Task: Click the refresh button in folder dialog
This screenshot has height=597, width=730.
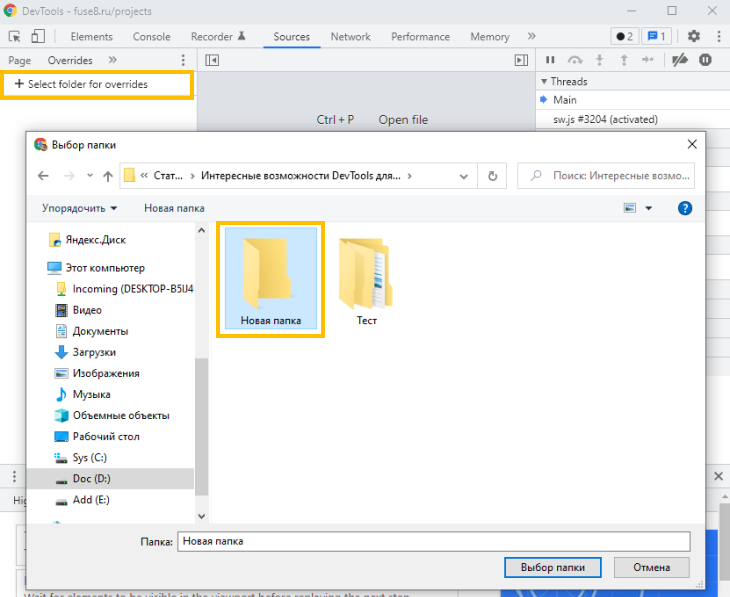Action: pos(492,176)
